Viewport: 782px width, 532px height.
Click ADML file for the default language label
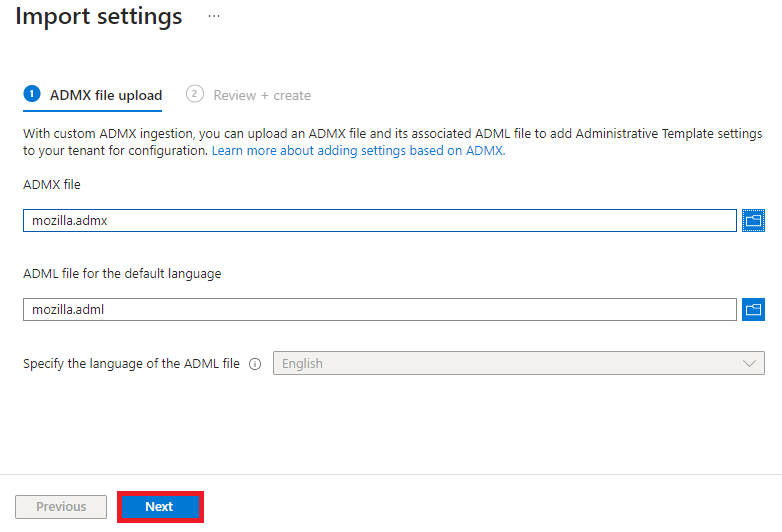[x=122, y=274]
